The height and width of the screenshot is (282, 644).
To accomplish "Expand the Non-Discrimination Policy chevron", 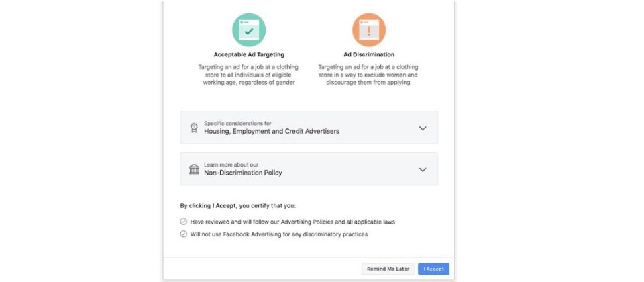I will point(423,169).
